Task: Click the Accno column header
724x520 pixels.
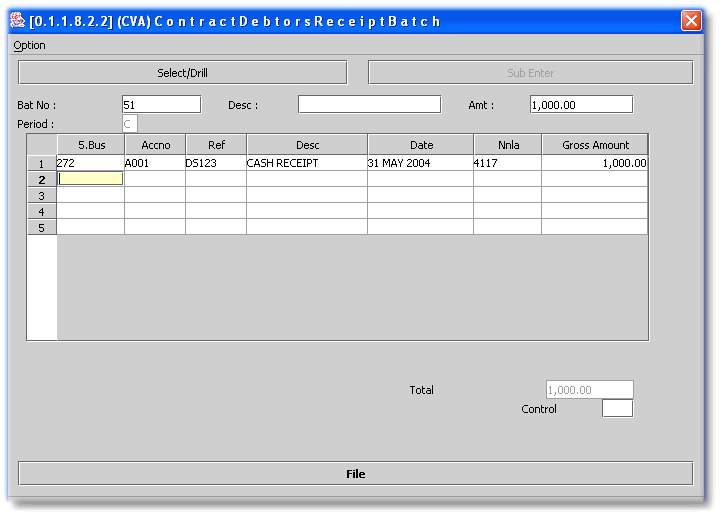Action: [x=155, y=145]
